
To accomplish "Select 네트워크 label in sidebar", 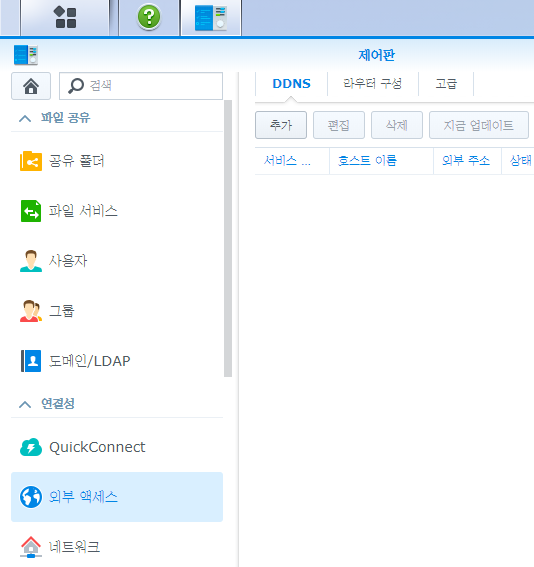I will point(74,547).
